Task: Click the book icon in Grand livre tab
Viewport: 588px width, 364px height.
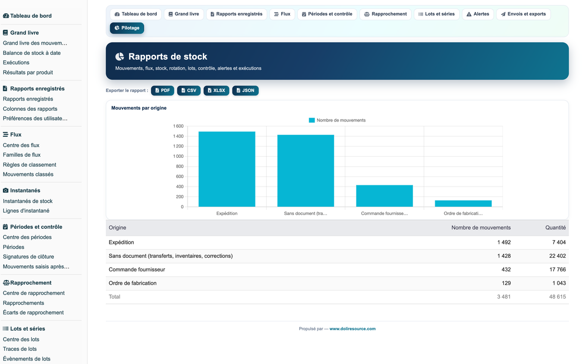Action: click(x=171, y=14)
